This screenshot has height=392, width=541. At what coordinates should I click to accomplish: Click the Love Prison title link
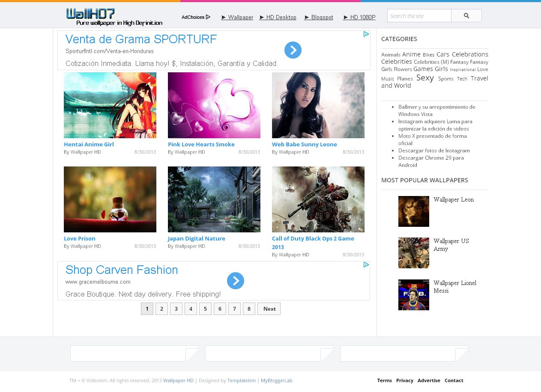point(80,238)
